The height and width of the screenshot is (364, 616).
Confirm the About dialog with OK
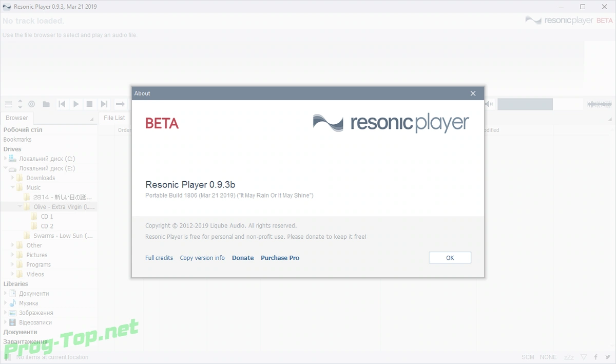pos(450,258)
